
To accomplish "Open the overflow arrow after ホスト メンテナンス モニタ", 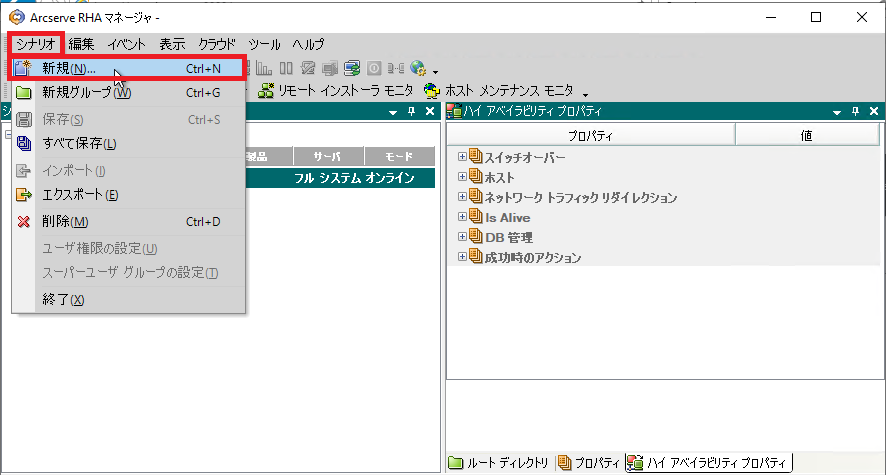I will [585, 94].
